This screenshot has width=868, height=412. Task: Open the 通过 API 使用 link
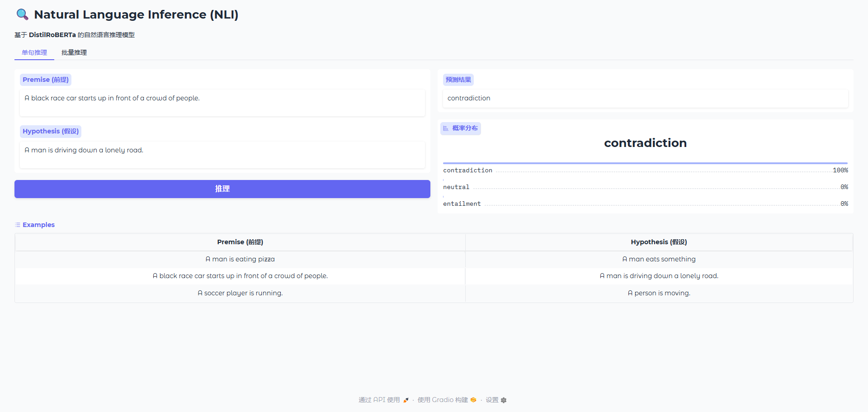(x=379, y=400)
